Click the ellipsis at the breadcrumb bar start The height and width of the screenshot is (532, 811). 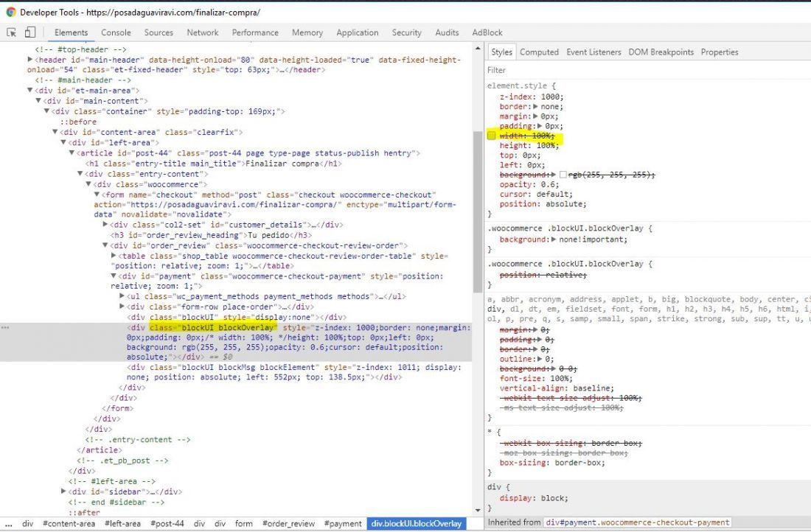[9, 524]
